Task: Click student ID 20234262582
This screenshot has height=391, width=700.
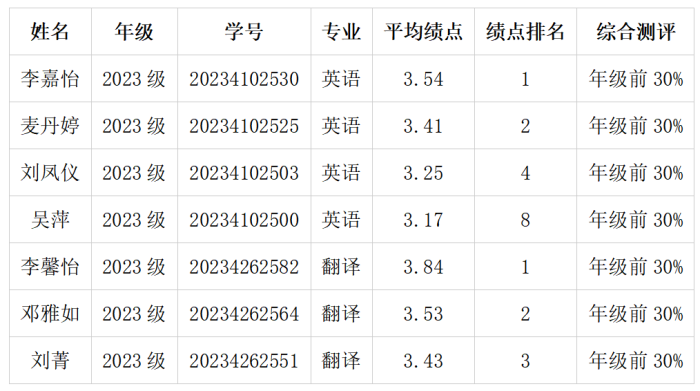Action: coord(244,267)
